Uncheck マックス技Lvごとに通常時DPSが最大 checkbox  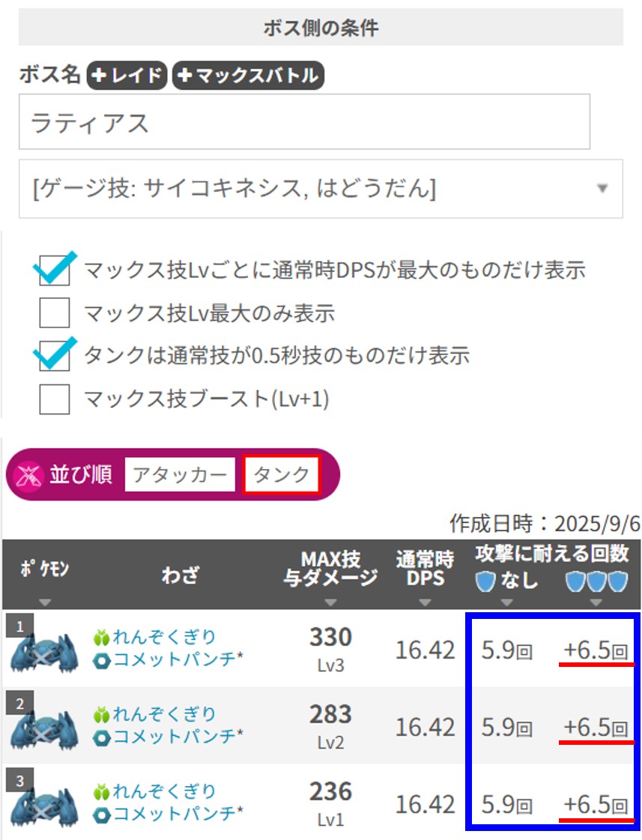[55, 271]
